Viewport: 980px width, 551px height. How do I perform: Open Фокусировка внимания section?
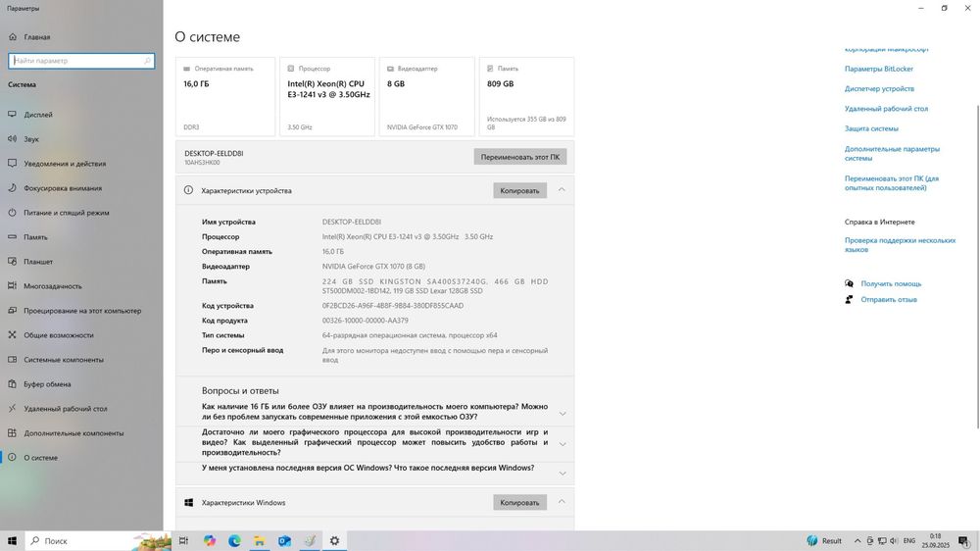63,187
